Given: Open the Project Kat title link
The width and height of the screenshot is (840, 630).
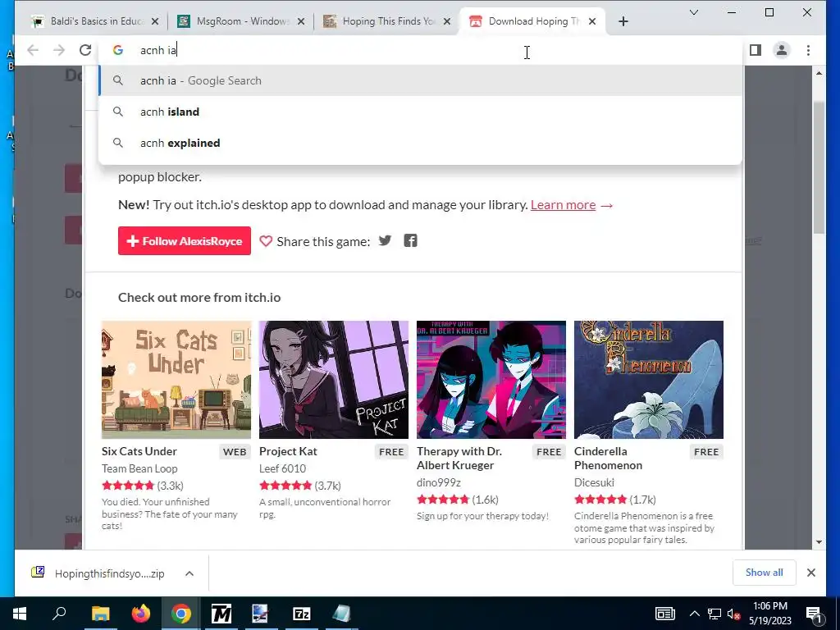Looking at the screenshot, I should tap(288, 452).
